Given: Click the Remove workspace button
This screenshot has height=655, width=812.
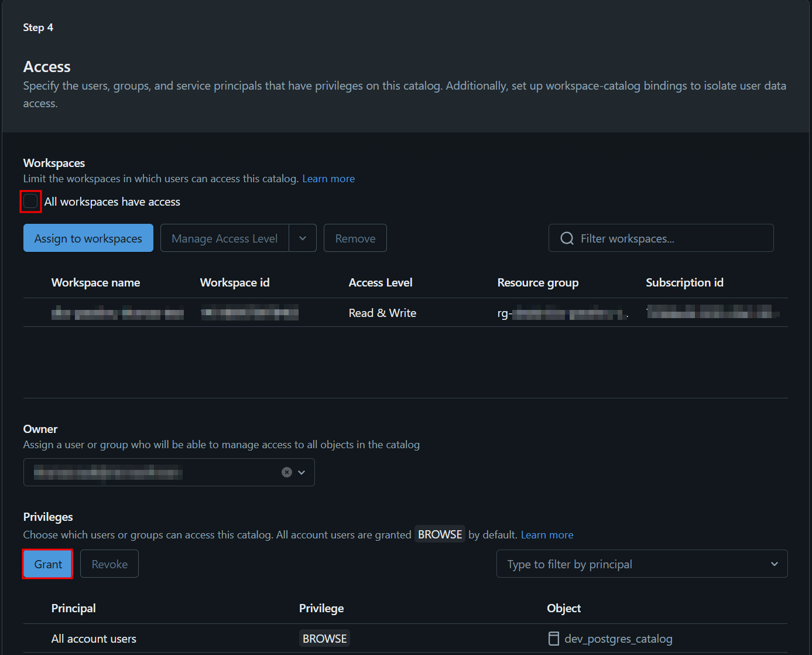Looking at the screenshot, I should point(355,238).
